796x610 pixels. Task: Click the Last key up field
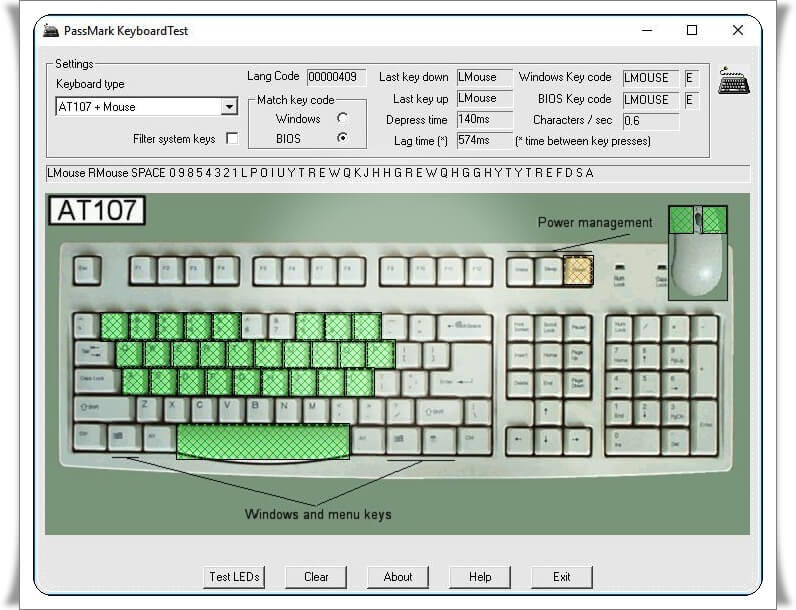[x=484, y=98]
